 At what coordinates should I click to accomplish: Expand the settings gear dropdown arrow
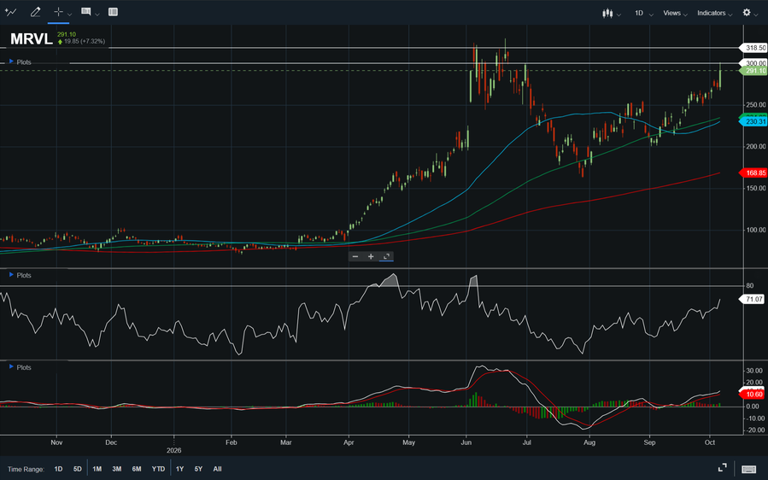pyautogui.click(x=756, y=15)
